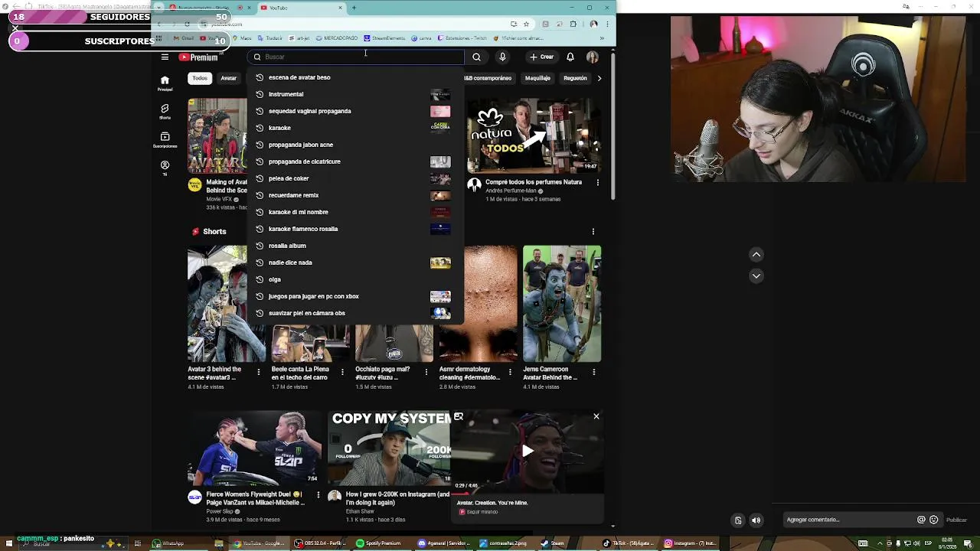The image size is (980, 551).
Task: Choose suggestion 'instrumental'
Action: [355, 94]
